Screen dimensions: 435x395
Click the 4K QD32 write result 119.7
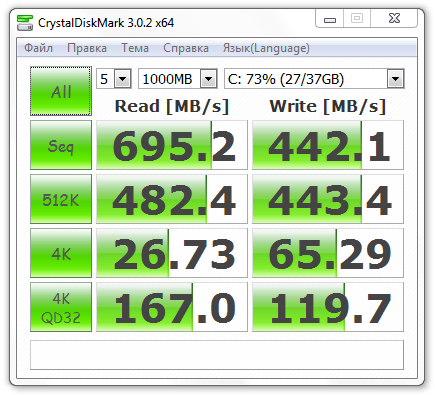pos(328,307)
